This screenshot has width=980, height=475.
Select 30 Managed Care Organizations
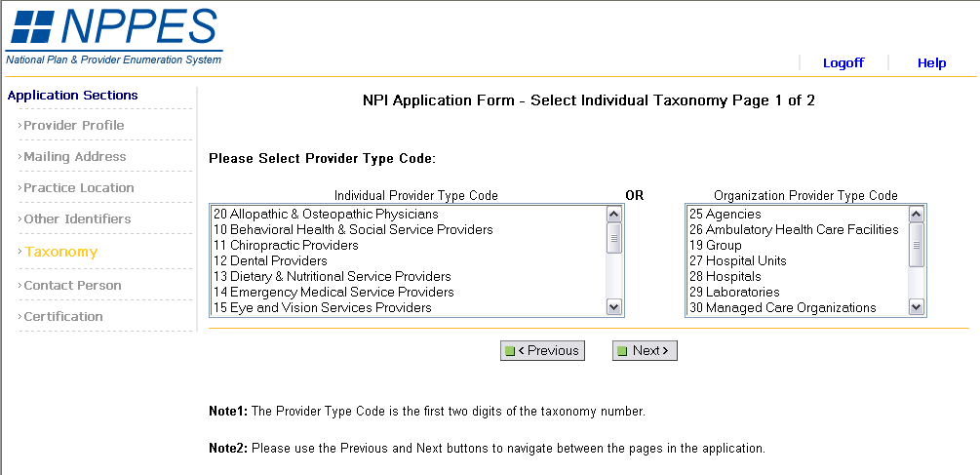[782, 307]
